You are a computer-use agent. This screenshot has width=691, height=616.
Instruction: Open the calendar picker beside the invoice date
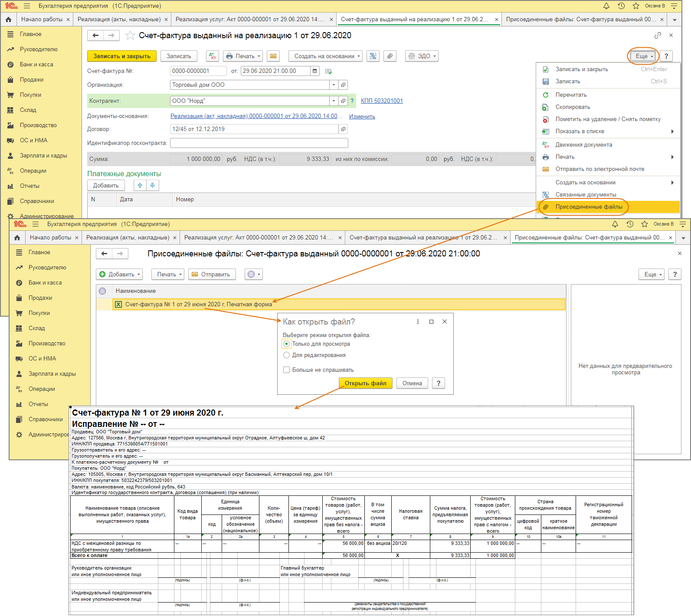[315, 71]
